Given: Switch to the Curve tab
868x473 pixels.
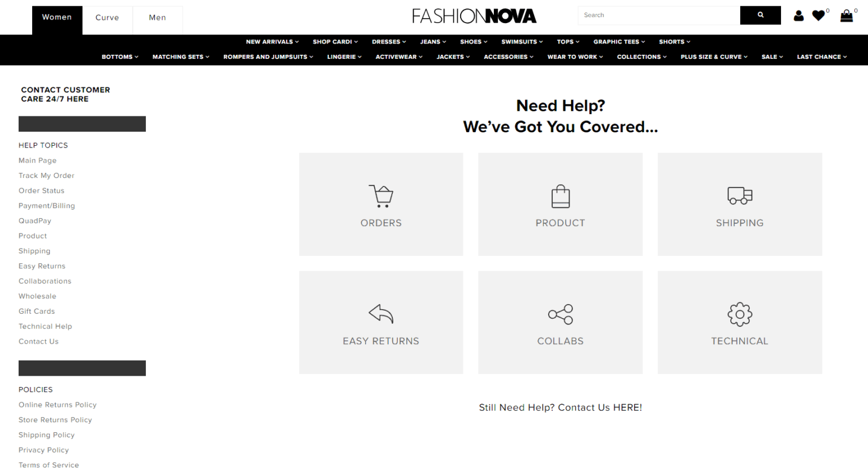Looking at the screenshot, I should (x=107, y=17).
